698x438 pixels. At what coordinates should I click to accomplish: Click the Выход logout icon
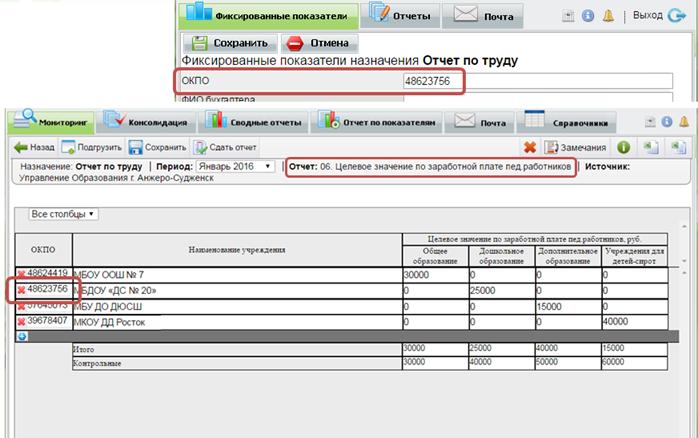pyautogui.click(x=679, y=17)
